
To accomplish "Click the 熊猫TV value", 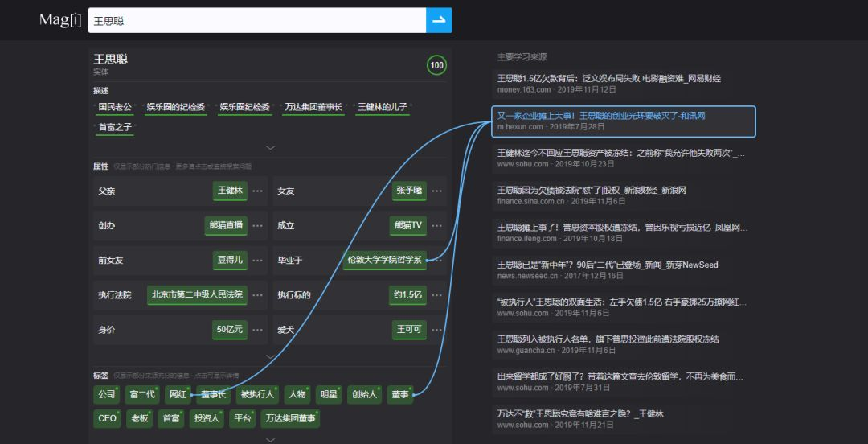I will tap(408, 225).
